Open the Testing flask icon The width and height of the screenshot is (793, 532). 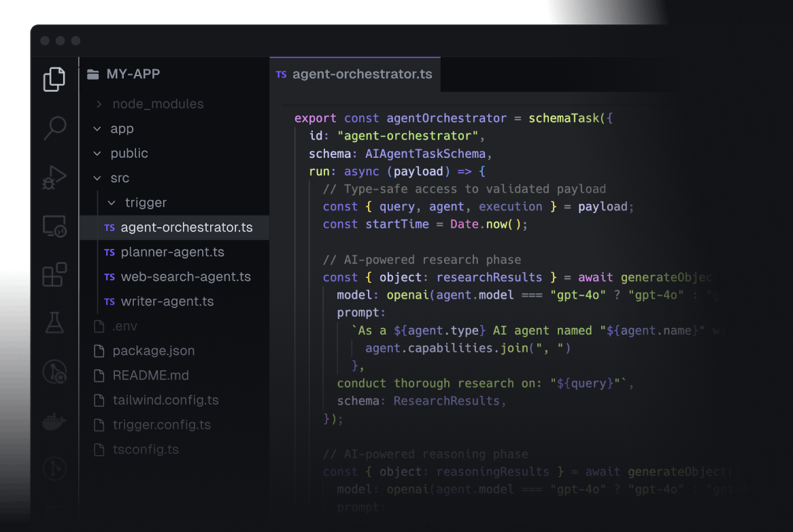coord(54,322)
